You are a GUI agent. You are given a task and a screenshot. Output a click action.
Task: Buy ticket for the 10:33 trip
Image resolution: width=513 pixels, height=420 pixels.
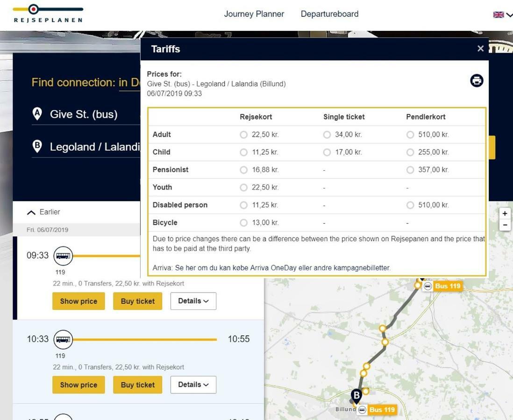tap(138, 385)
